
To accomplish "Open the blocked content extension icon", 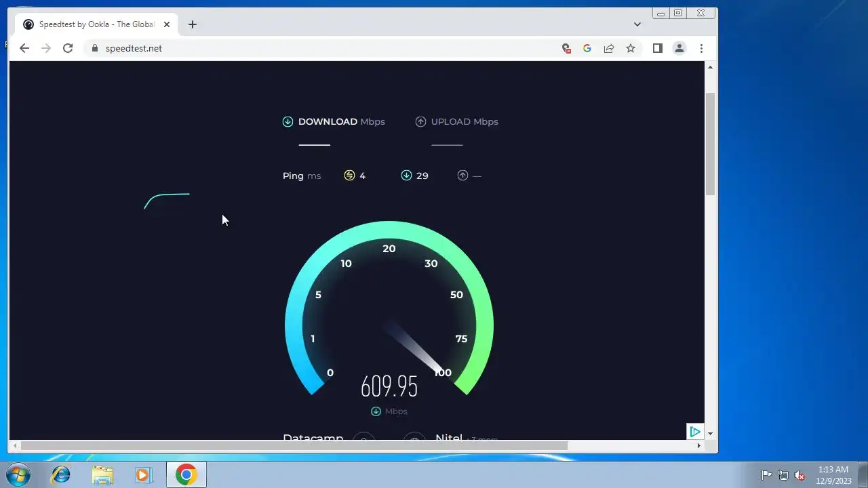I will click(x=566, y=48).
